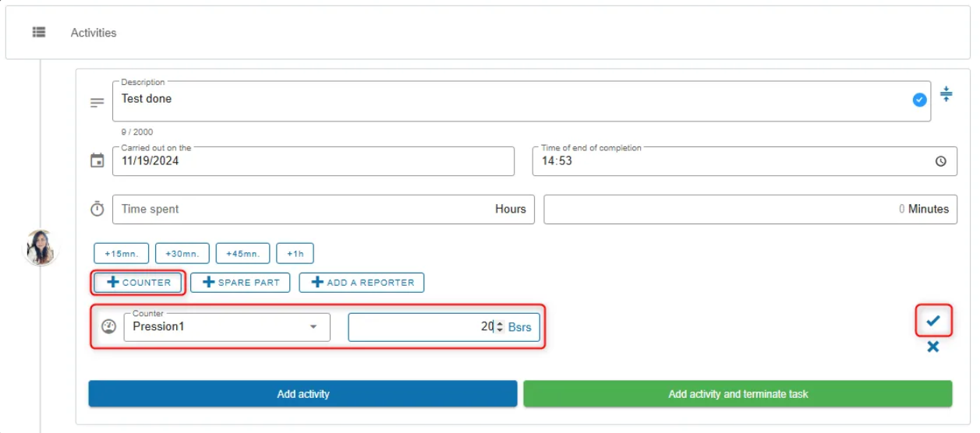Add 30 minutes with +30mn. button
Image resolution: width=980 pixels, height=433 pixels.
pos(182,253)
